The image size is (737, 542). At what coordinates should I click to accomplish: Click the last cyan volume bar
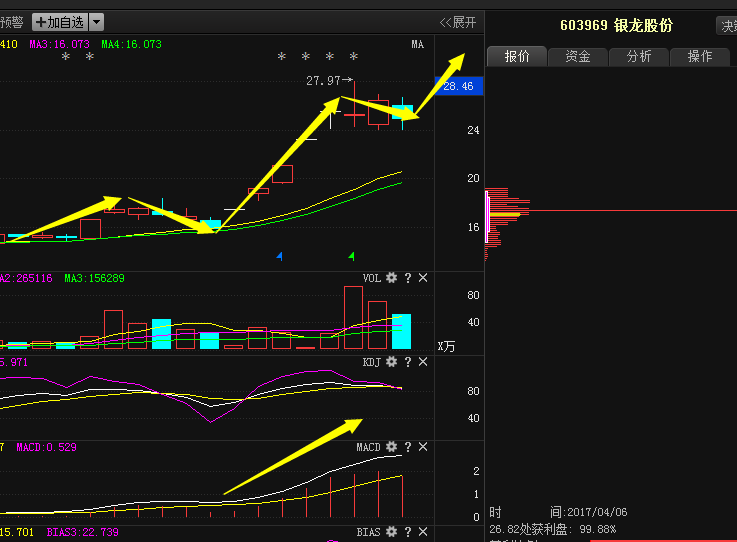click(x=401, y=331)
